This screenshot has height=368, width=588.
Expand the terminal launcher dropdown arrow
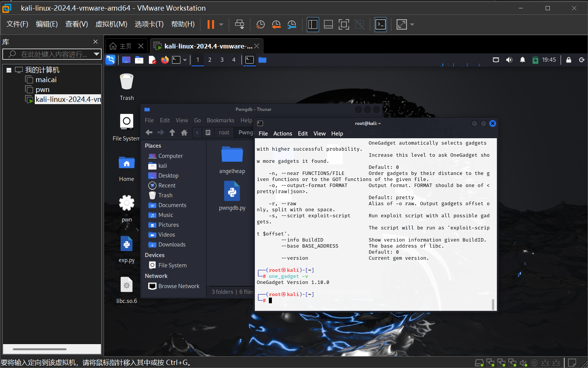(x=185, y=60)
